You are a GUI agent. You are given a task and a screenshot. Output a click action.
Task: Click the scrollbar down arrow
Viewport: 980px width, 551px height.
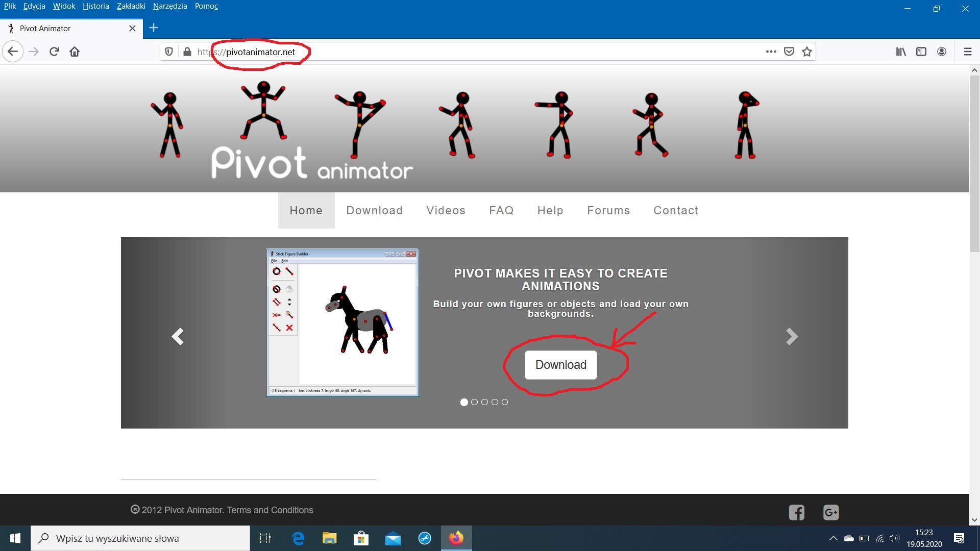coord(974,520)
